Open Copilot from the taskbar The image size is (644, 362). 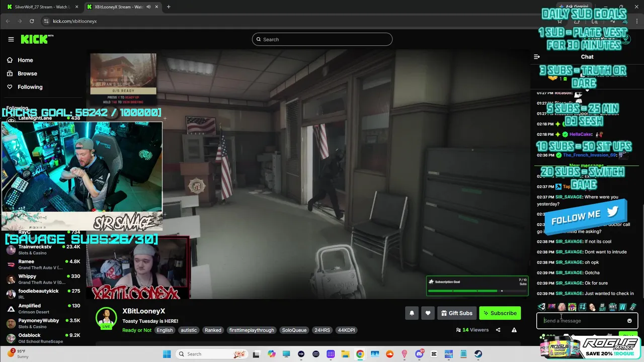pyautogui.click(x=272, y=354)
